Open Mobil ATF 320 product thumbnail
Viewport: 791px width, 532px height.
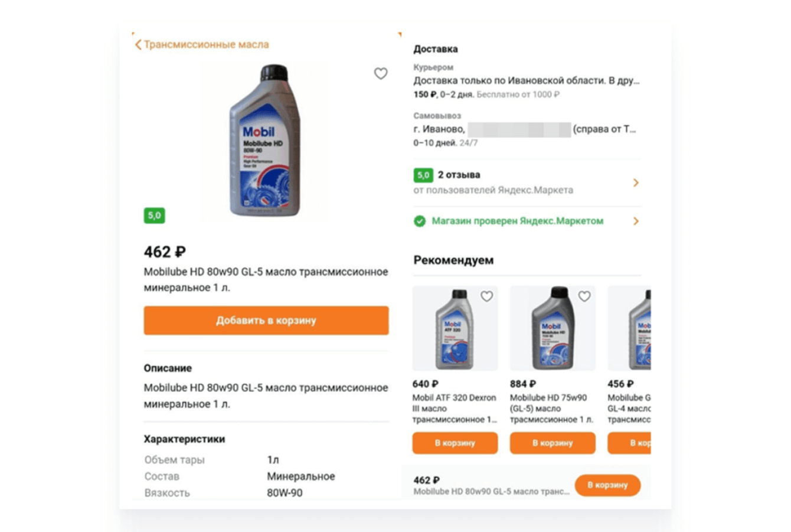[x=455, y=329]
